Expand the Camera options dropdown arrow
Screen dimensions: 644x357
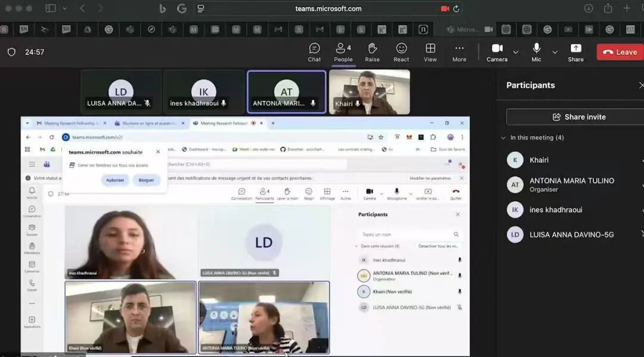516,53
